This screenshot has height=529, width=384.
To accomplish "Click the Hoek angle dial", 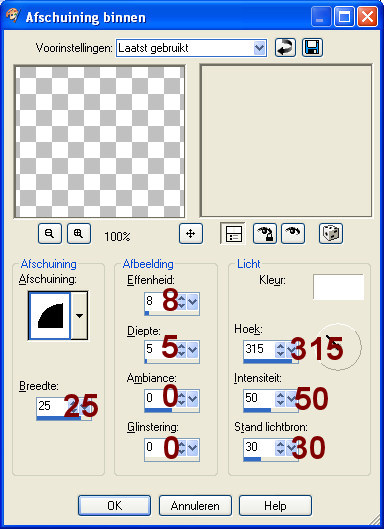I will tap(338, 347).
